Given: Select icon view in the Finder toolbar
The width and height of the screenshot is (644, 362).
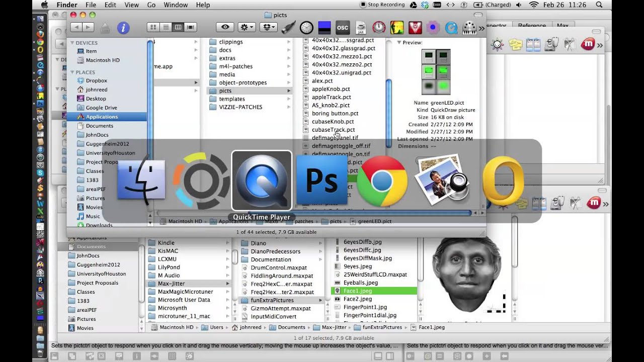Looking at the screenshot, I should pyautogui.click(x=153, y=27).
